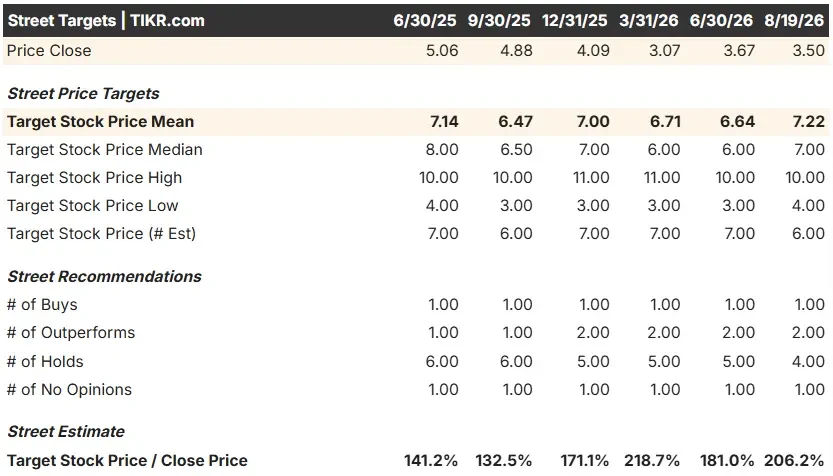
Task: Click the # of No Opinions row label
Action: coord(69,390)
